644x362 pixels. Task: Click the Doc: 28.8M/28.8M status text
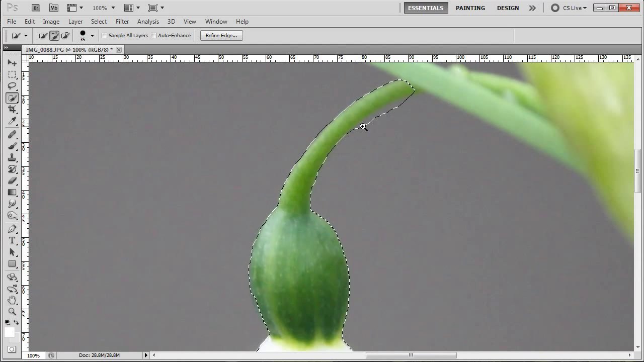(99, 355)
